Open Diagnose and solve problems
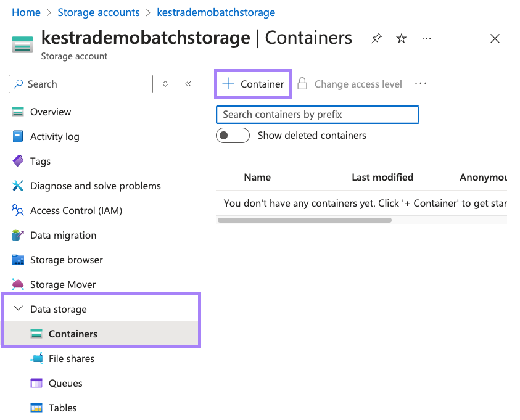520x420 pixels. (95, 186)
